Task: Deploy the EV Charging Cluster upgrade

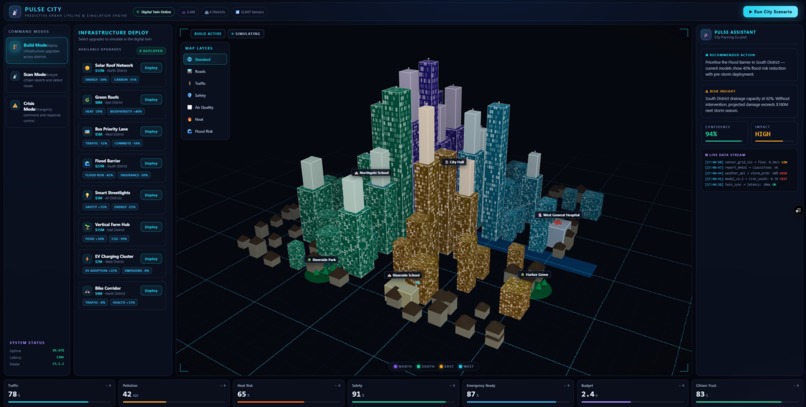Action: click(151, 259)
